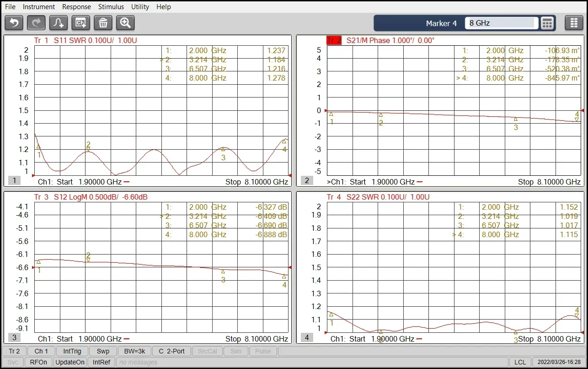The image size is (588, 369).
Task: Activate the zoom magnifier icon
Action: tap(125, 22)
